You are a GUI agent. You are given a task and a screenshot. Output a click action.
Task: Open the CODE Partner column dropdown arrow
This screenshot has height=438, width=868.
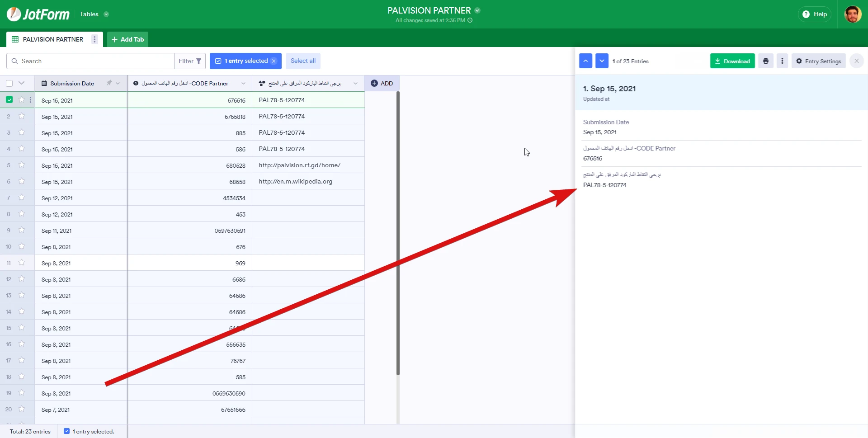click(243, 83)
